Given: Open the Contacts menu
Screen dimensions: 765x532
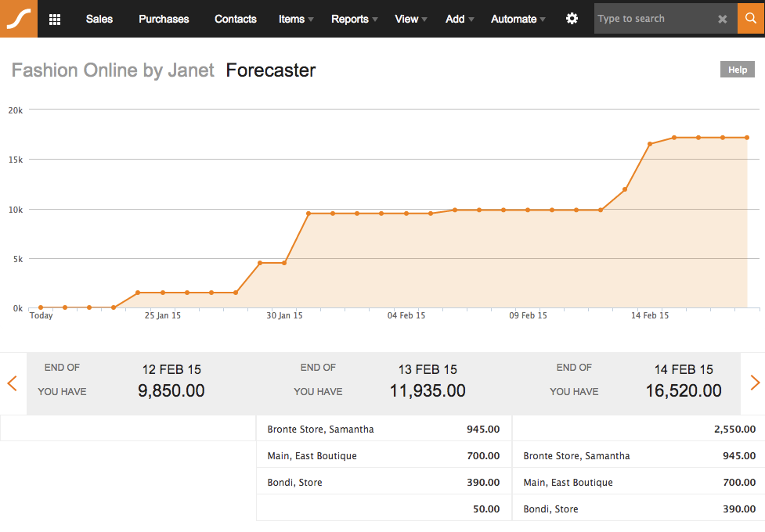Looking at the screenshot, I should pyautogui.click(x=236, y=19).
